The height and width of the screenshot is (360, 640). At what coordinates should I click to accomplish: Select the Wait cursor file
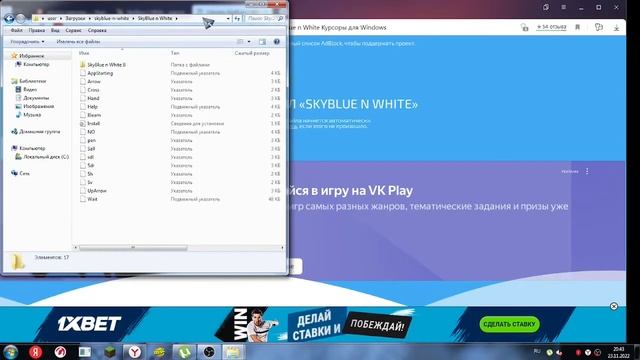click(x=92, y=199)
